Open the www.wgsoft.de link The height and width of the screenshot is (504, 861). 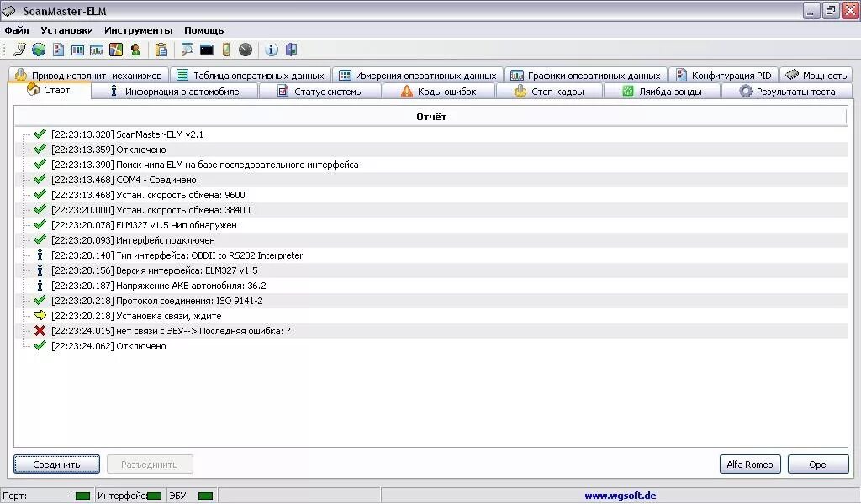[x=620, y=496]
